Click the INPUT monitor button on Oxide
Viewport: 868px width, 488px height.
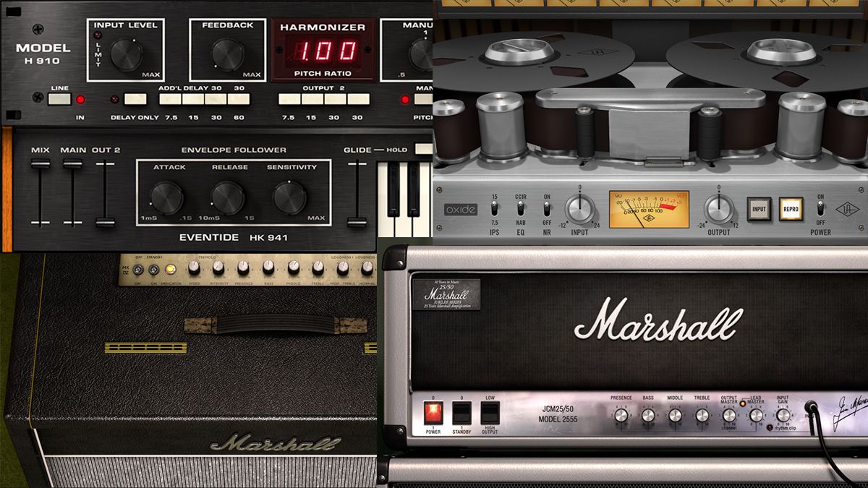(759, 209)
